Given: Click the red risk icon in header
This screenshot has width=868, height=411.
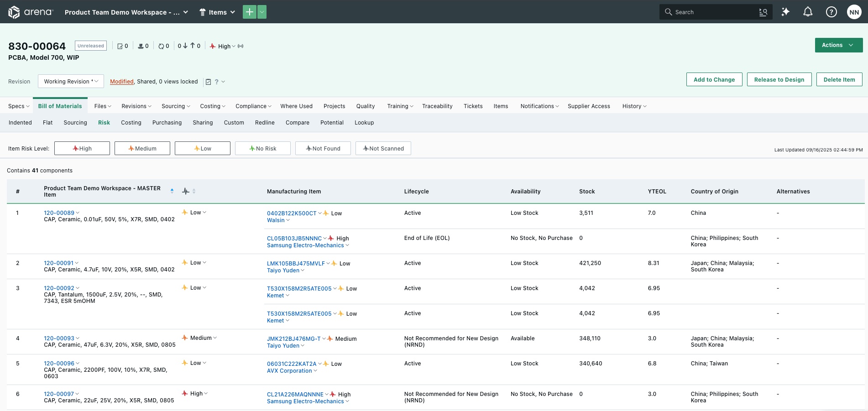Looking at the screenshot, I should point(213,46).
